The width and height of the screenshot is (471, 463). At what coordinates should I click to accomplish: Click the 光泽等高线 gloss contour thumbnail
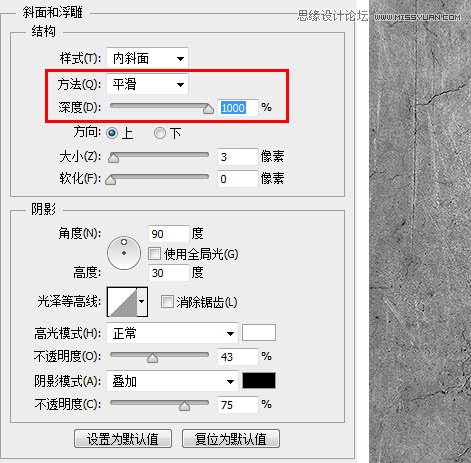[x=122, y=302]
